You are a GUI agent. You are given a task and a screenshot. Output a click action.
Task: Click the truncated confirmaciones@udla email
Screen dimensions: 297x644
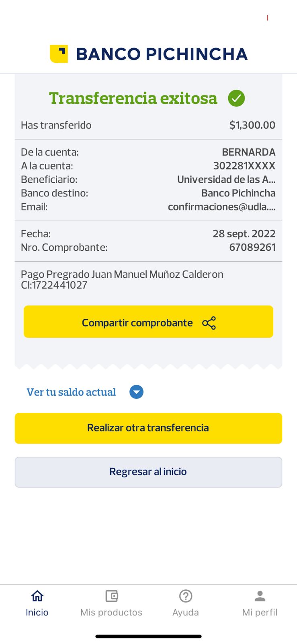click(221, 207)
